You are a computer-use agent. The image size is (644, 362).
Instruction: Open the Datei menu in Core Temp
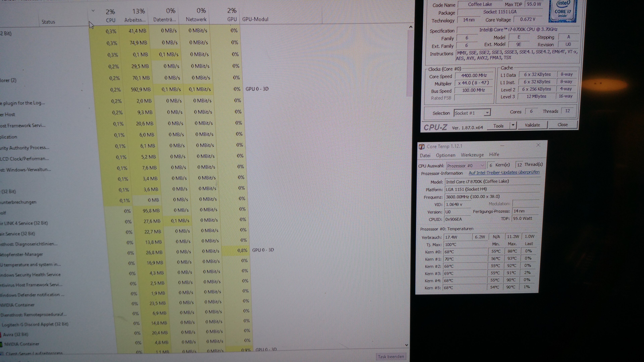pos(425,155)
